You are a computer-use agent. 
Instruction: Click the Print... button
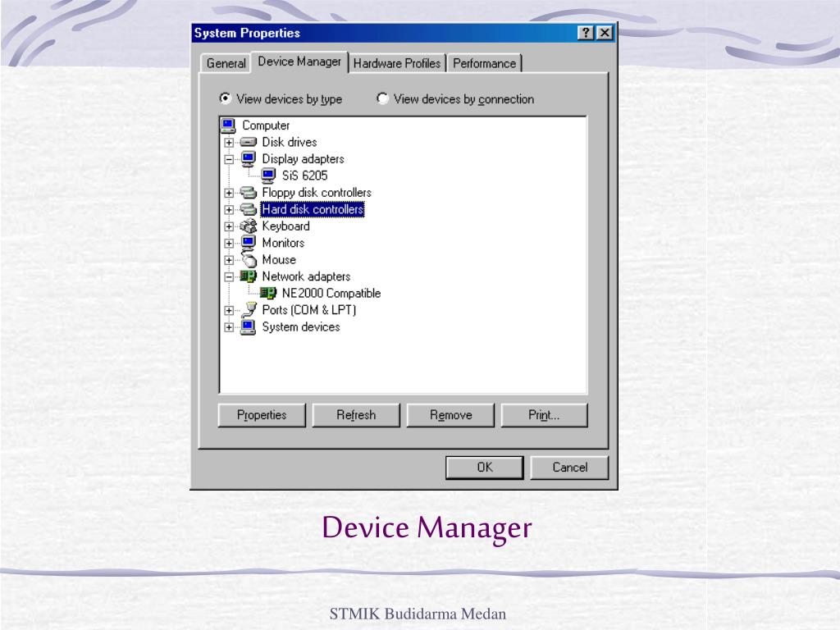[545, 415]
